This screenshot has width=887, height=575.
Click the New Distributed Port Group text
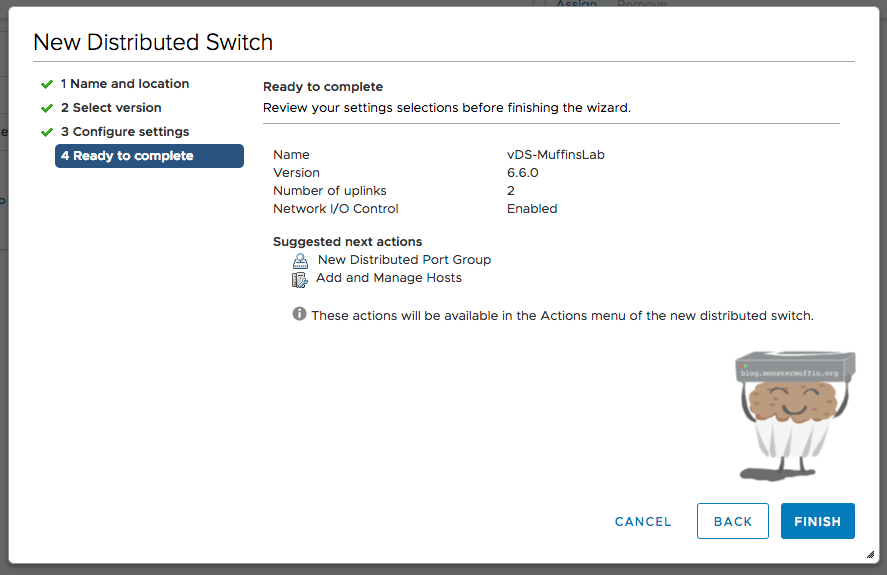point(404,260)
